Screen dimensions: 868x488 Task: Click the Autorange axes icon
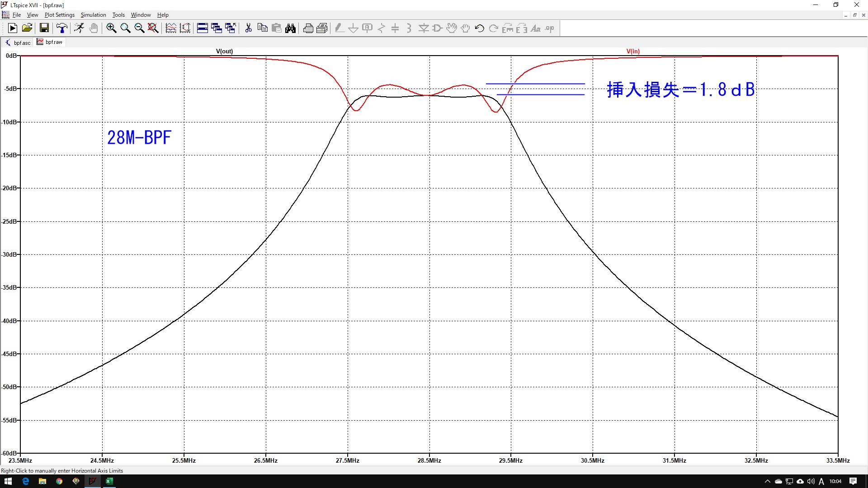click(x=185, y=28)
